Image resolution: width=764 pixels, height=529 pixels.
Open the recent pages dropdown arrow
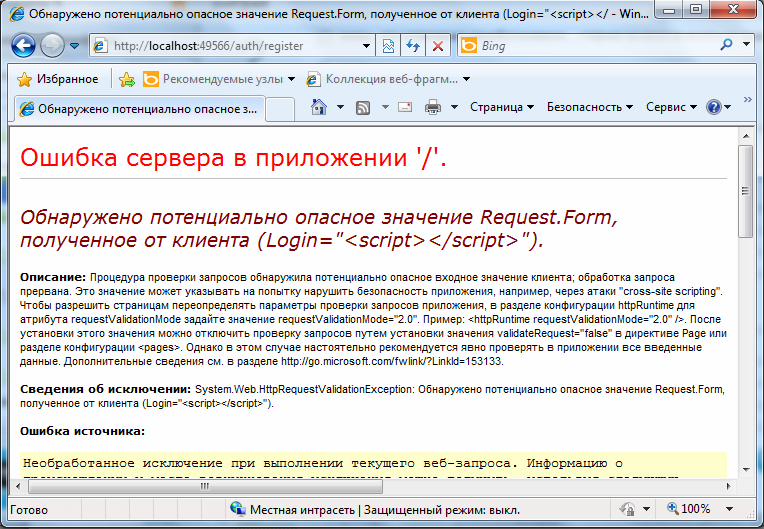coord(75,46)
